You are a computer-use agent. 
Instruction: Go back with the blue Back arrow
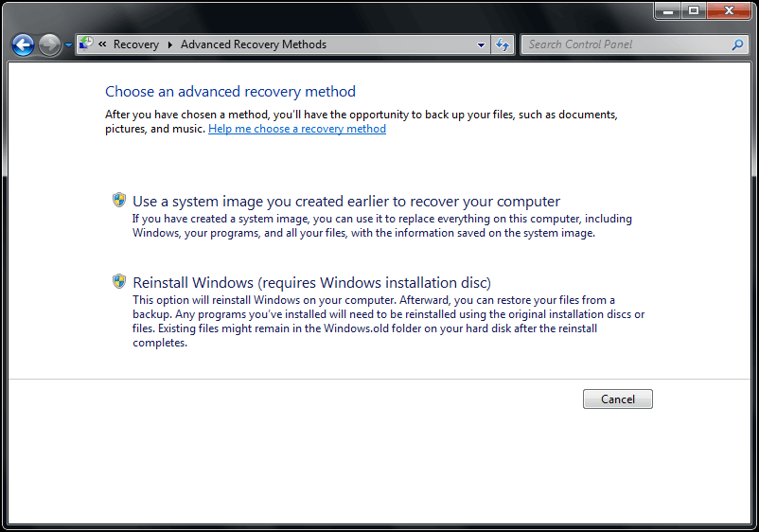tap(23, 45)
